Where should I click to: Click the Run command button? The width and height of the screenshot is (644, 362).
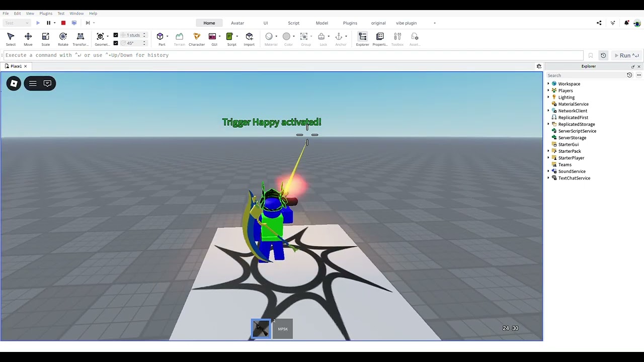click(x=627, y=55)
